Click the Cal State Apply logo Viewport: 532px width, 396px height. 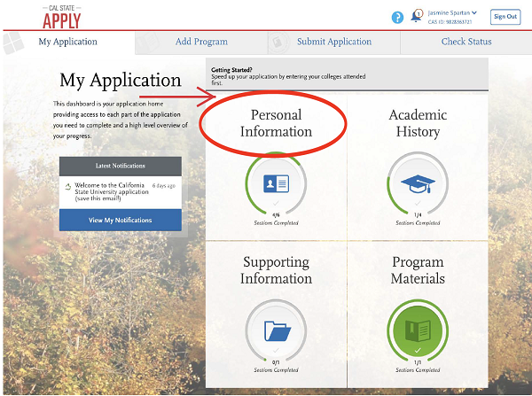point(62,17)
